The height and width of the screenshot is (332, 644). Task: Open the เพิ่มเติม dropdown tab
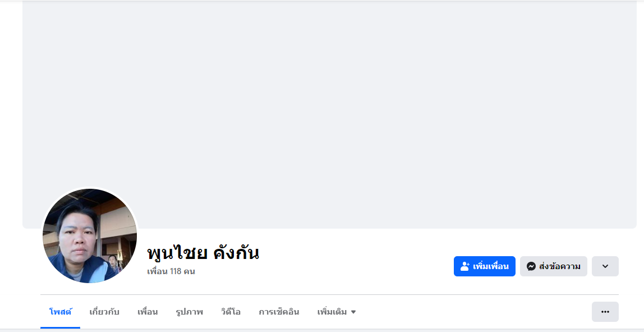point(336,312)
